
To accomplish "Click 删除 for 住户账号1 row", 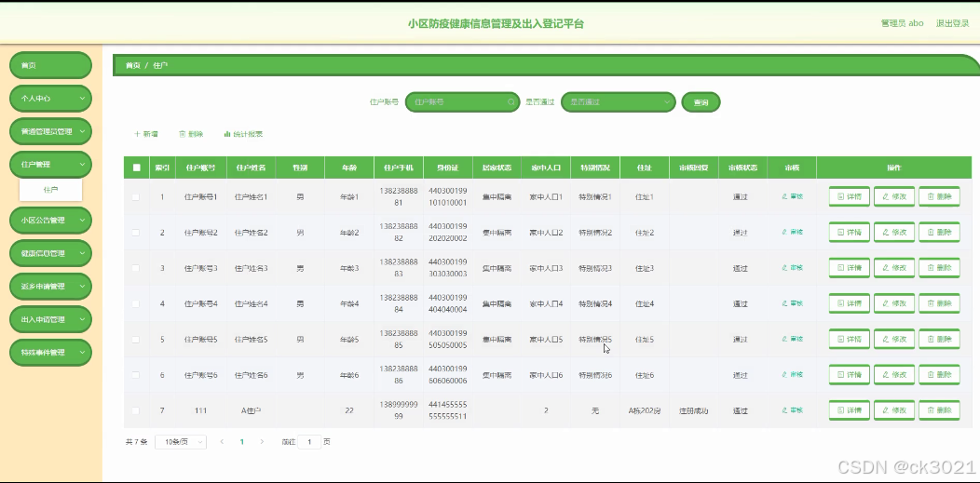I will pos(939,196).
